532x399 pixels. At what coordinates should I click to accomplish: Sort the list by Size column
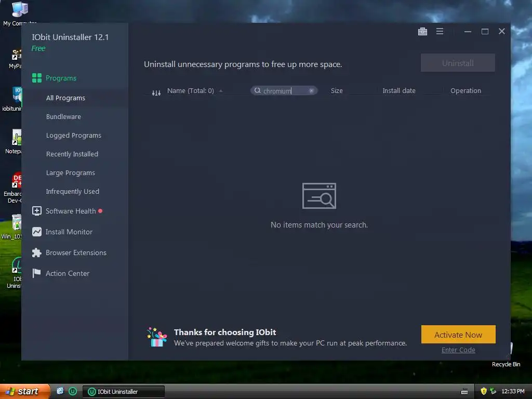tap(337, 90)
